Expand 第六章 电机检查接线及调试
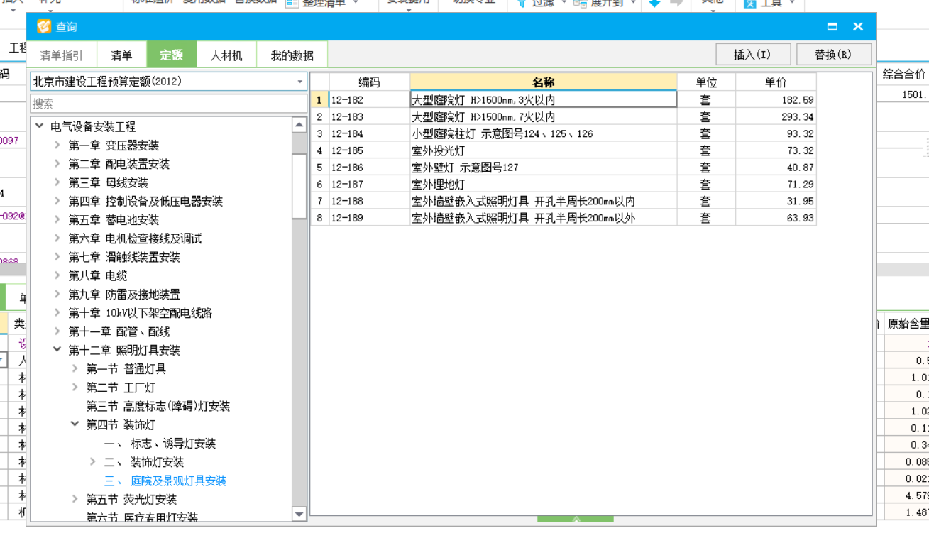 [57, 238]
